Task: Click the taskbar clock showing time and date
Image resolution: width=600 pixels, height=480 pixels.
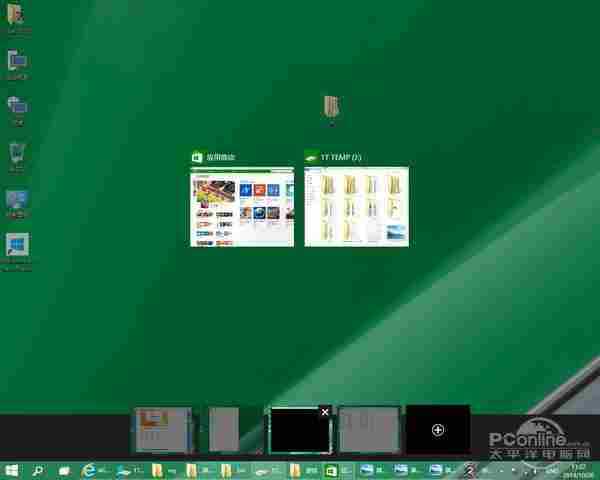Action: tap(578, 469)
